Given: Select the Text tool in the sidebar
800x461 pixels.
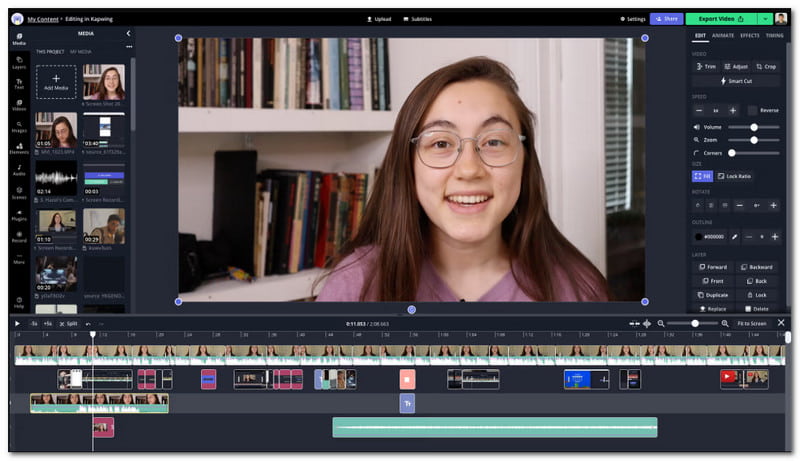Looking at the screenshot, I should pyautogui.click(x=19, y=84).
